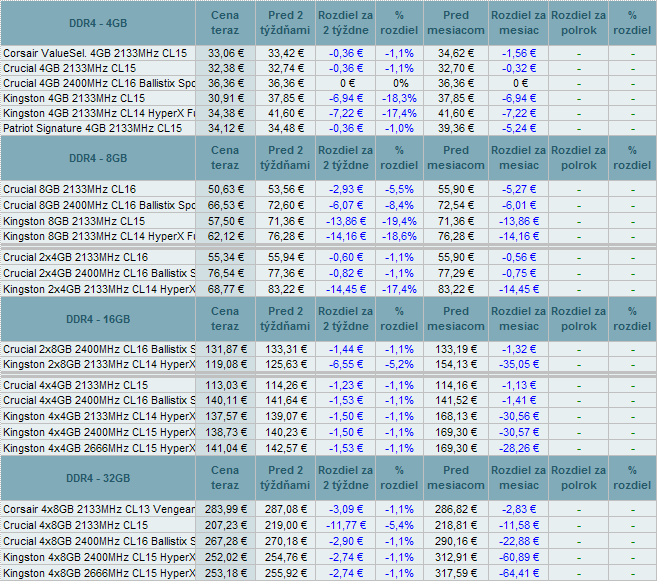Click the -64,41 € monthly difference cell
This screenshot has height=581, width=657.
click(519, 573)
